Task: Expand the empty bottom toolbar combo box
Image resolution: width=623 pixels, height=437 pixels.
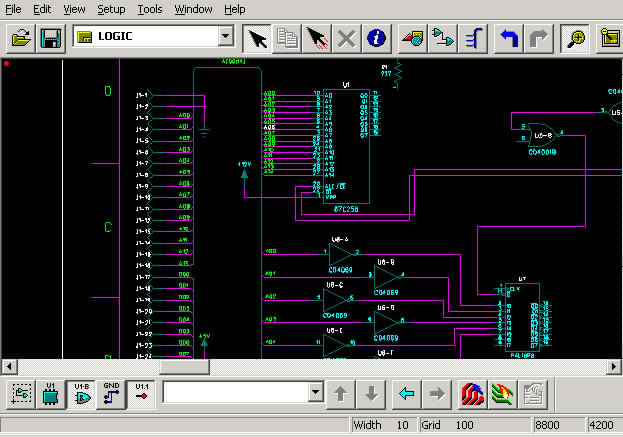Action: point(316,393)
